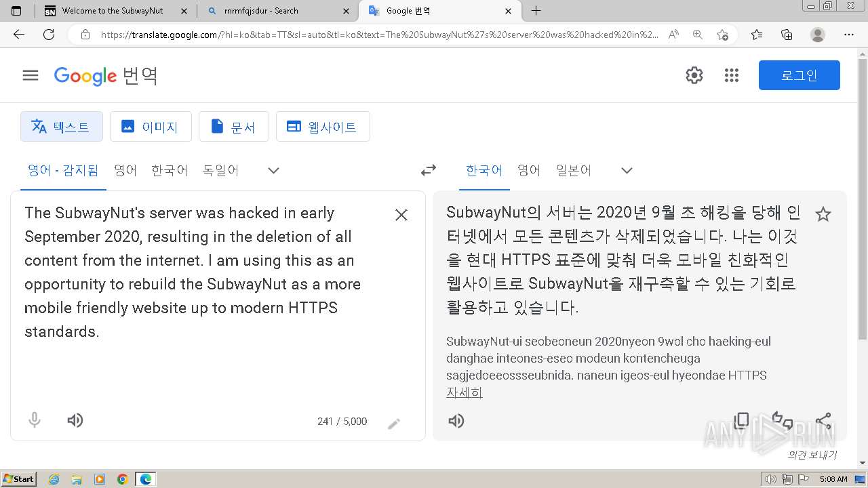Open the Windows Start menu
The image size is (868, 488).
(19, 479)
